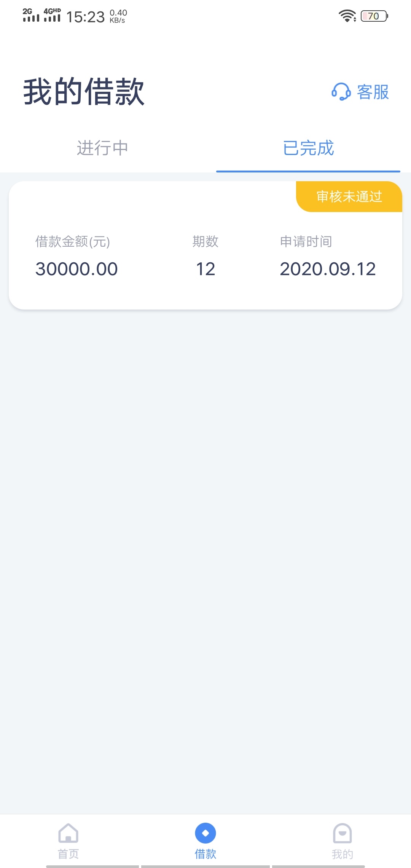This screenshot has height=868, width=411.
Task: Tap the 期数 value 12
Action: 205,269
